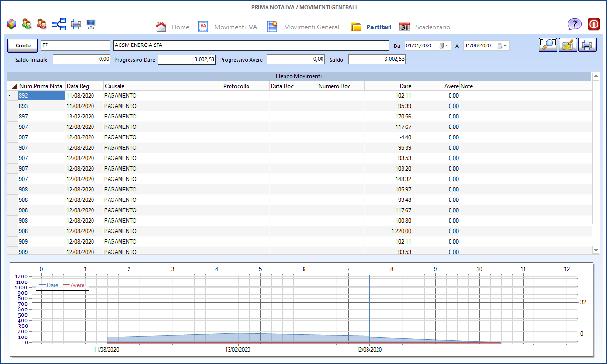Click the green users icon

coord(27,24)
